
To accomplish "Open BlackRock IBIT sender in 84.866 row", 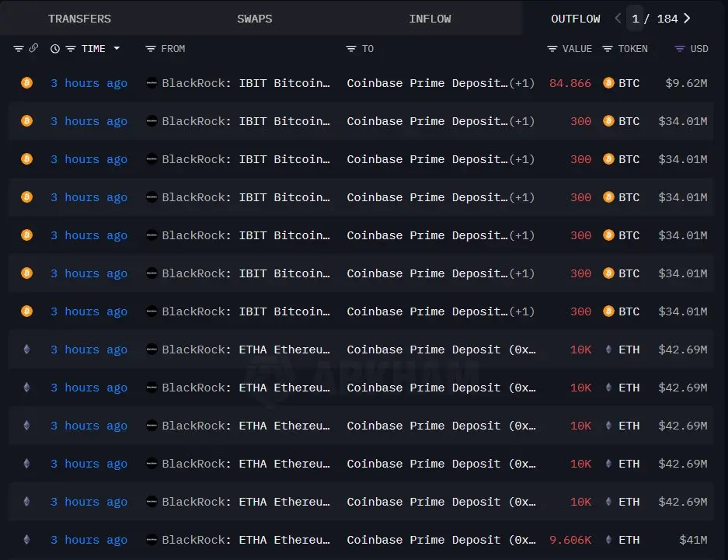I will point(246,84).
